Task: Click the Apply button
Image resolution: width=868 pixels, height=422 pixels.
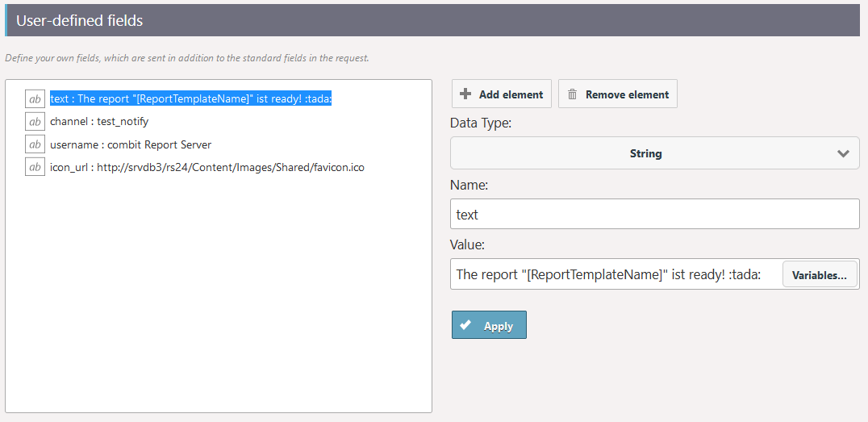Action: 489,325
